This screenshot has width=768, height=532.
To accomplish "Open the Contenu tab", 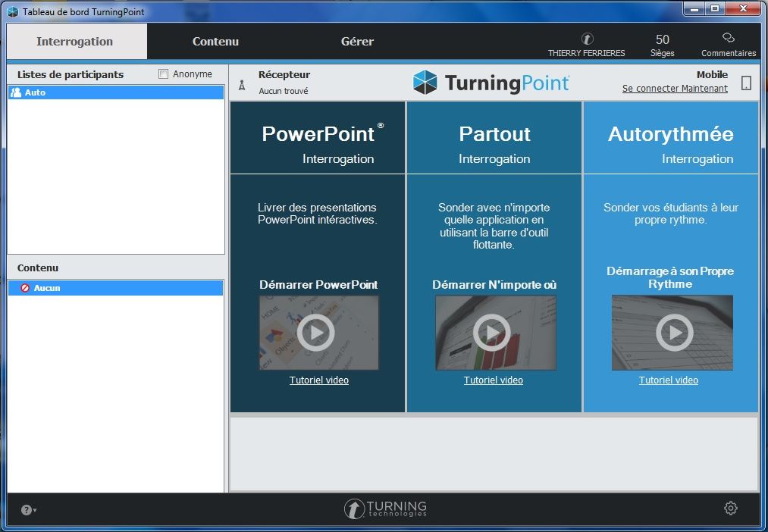I will 215,42.
